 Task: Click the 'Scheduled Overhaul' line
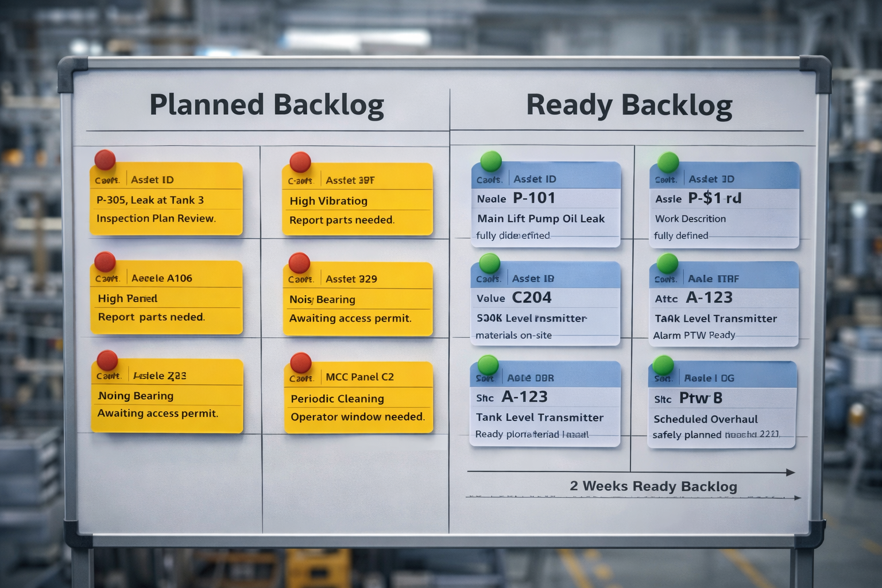(x=706, y=419)
